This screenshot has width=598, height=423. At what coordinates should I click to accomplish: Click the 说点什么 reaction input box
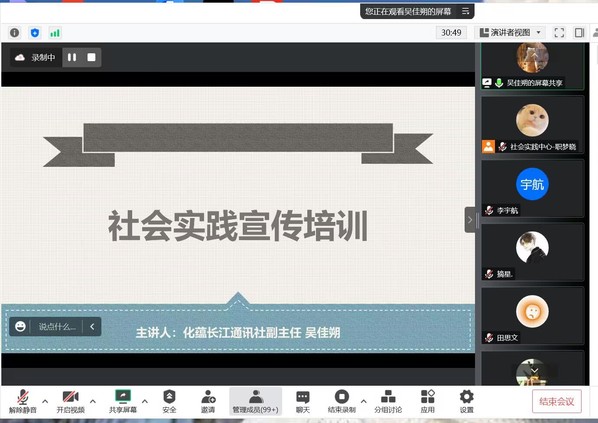pyautogui.click(x=56, y=326)
